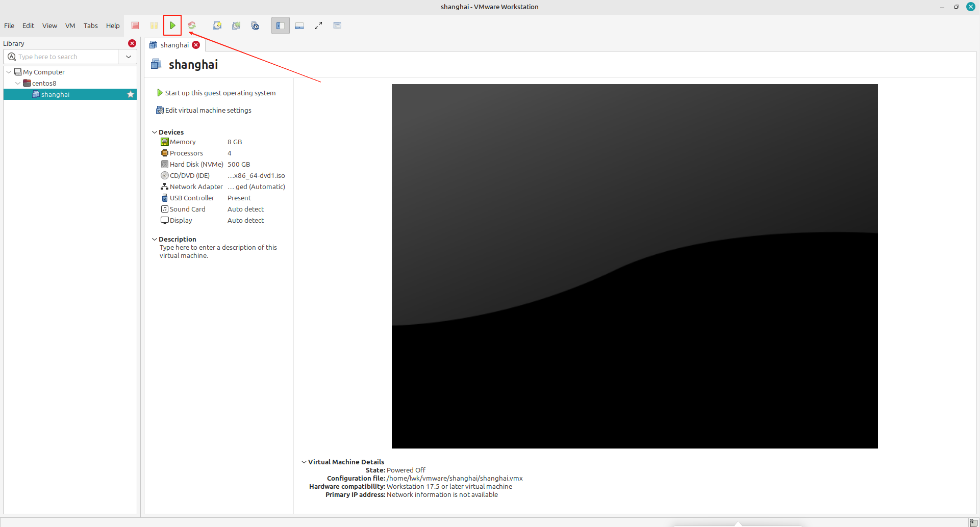Open the library search filter dropdown

click(x=129, y=57)
